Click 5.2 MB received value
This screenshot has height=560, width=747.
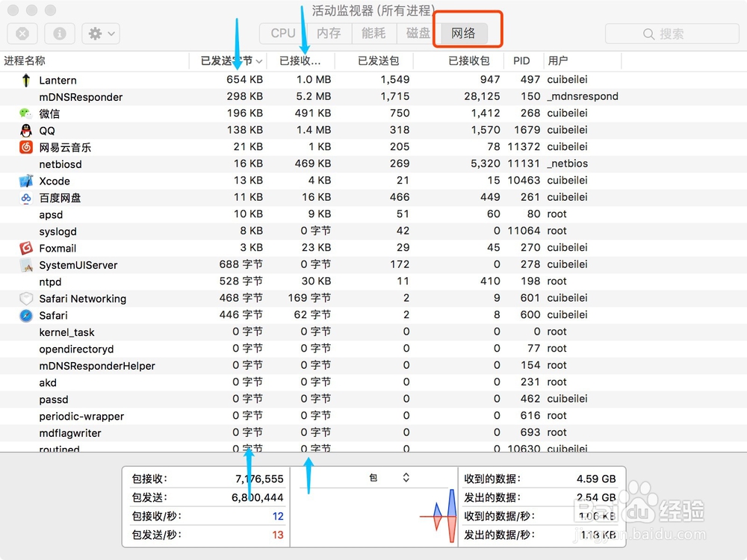click(x=314, y=96)
